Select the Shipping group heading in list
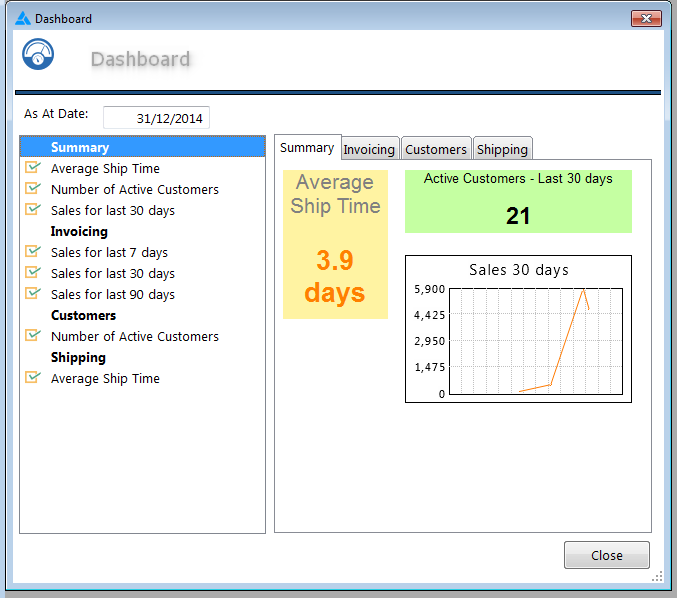Viewport: 677px width, 598px height. pos(78,357)
